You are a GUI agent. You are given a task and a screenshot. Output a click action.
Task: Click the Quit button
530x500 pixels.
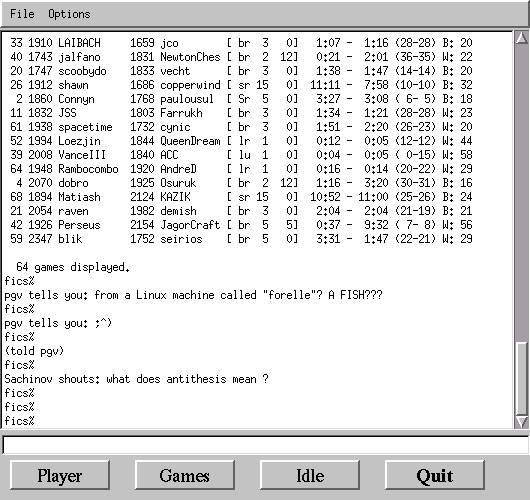point(435,475)
